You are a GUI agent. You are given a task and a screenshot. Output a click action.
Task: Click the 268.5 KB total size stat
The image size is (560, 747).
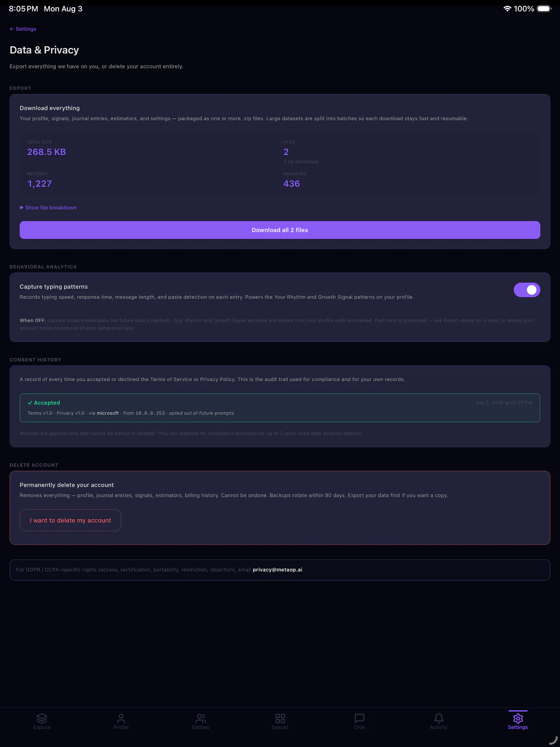point(47,152)
